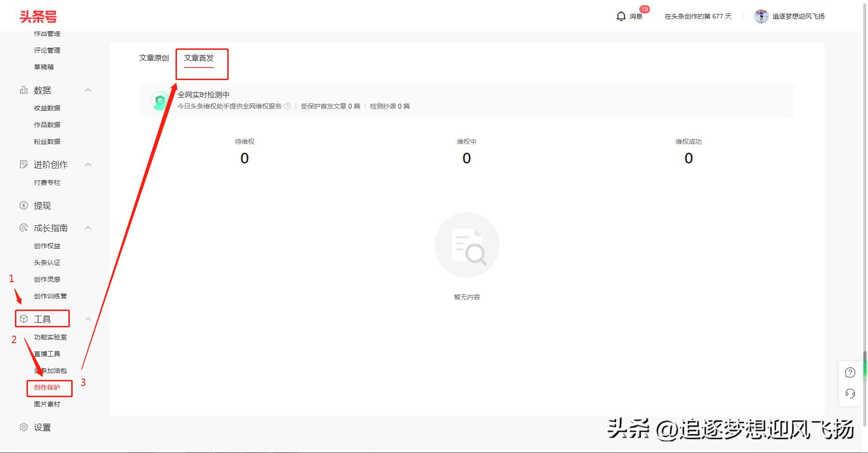This screenshot has height=453, width=868.
Task: Click the 工具 cube icon
Action: 24,319
